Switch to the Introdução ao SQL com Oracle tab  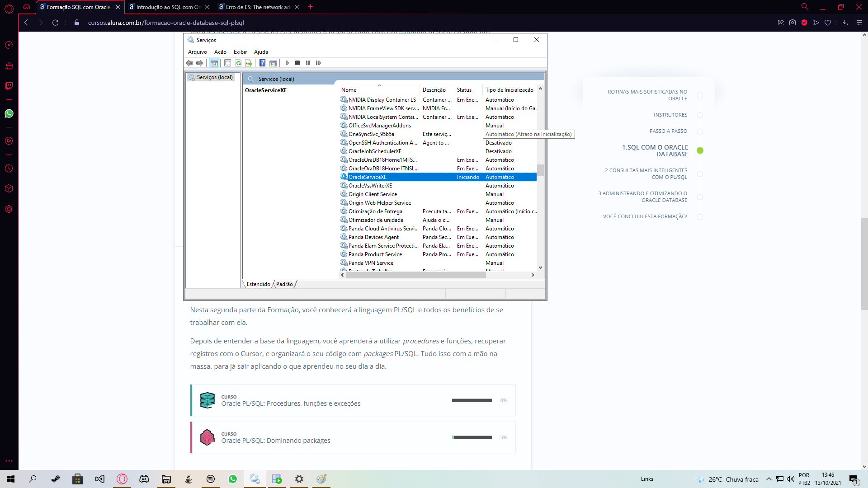point(168,7)
